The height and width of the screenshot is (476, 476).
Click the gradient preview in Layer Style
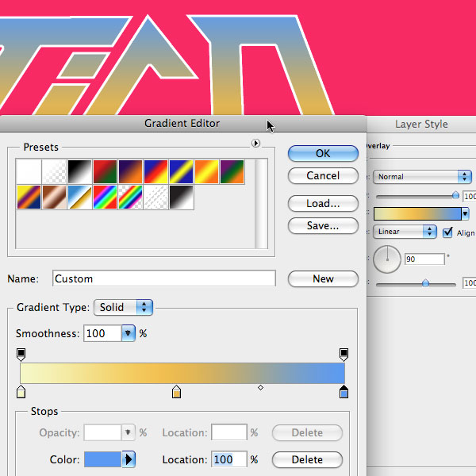click(417, 213)
